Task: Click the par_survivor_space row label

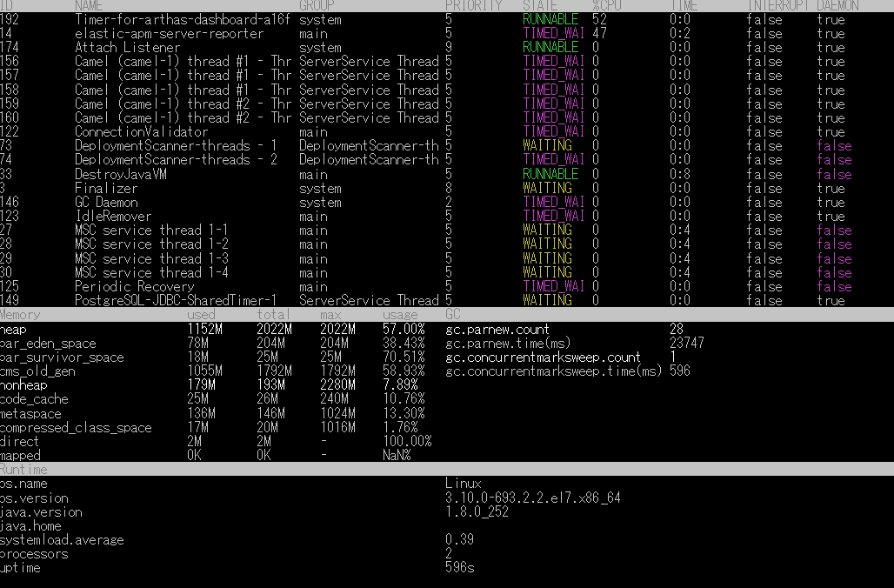Action: (62, 357)
